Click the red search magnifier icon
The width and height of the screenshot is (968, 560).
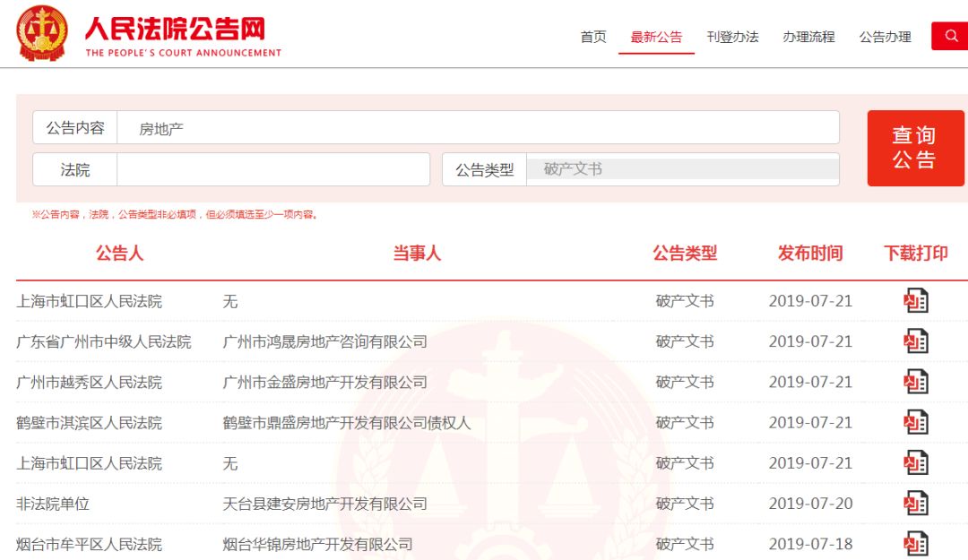pyautogui.click(x=951, y=37)
